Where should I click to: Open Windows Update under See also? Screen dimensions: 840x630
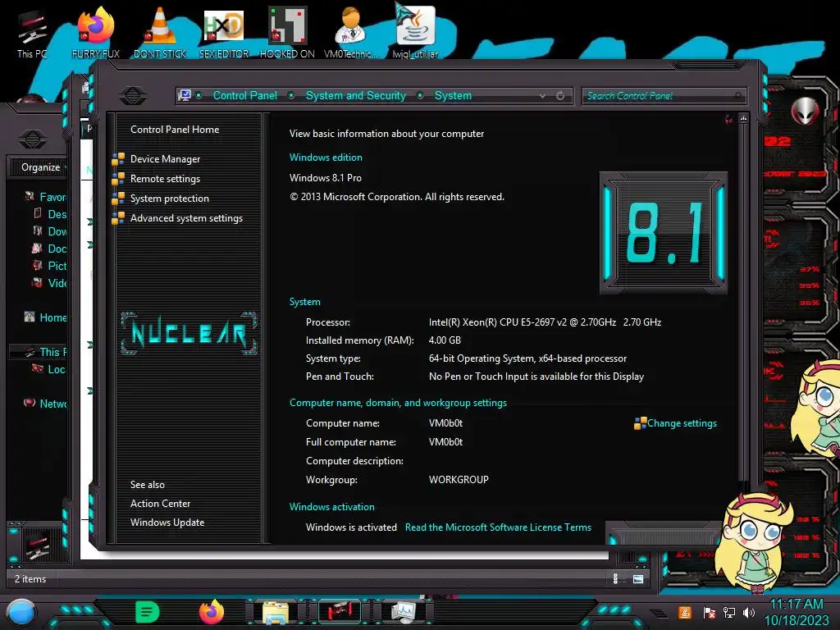pos(167,523)
